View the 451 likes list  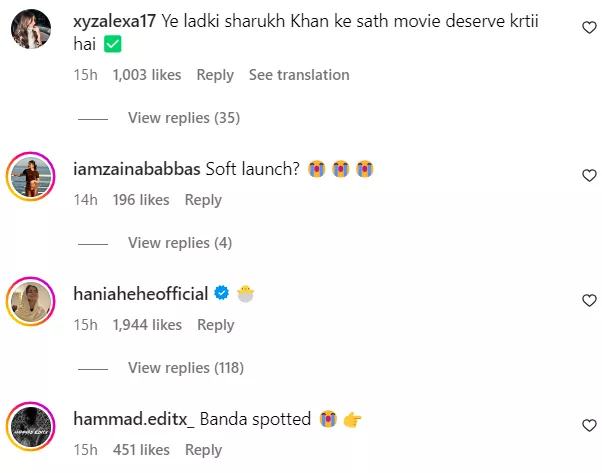(x=141, y=450)
